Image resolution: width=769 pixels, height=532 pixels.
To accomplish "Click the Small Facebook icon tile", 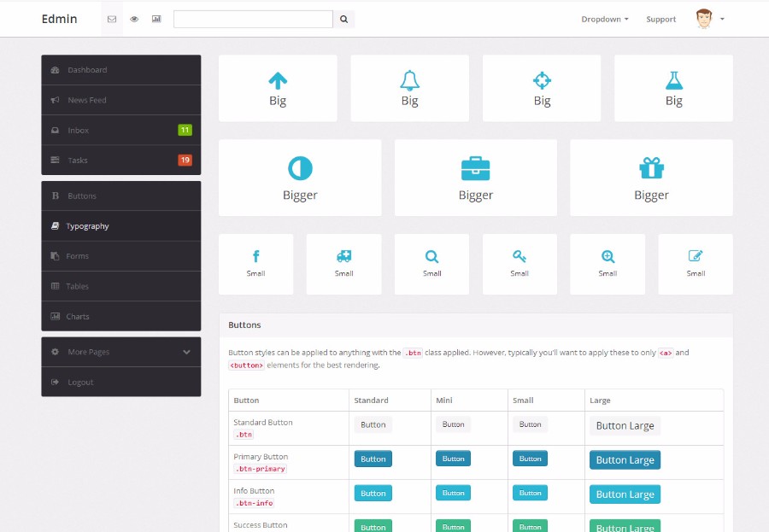I will [x=255, y=264].
